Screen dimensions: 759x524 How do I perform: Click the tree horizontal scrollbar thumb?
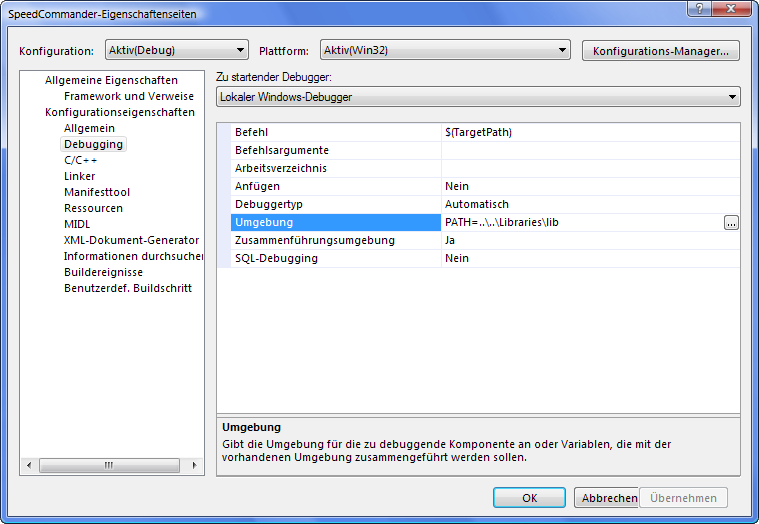pyautogui.click(x=109, y=465)
